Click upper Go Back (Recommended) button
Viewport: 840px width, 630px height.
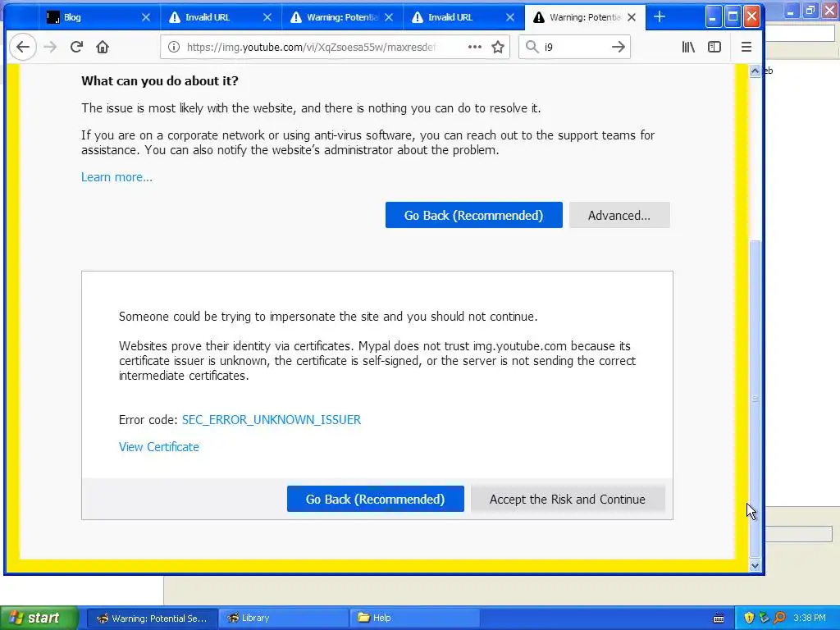pyautogui.click(x=473, y=216)
